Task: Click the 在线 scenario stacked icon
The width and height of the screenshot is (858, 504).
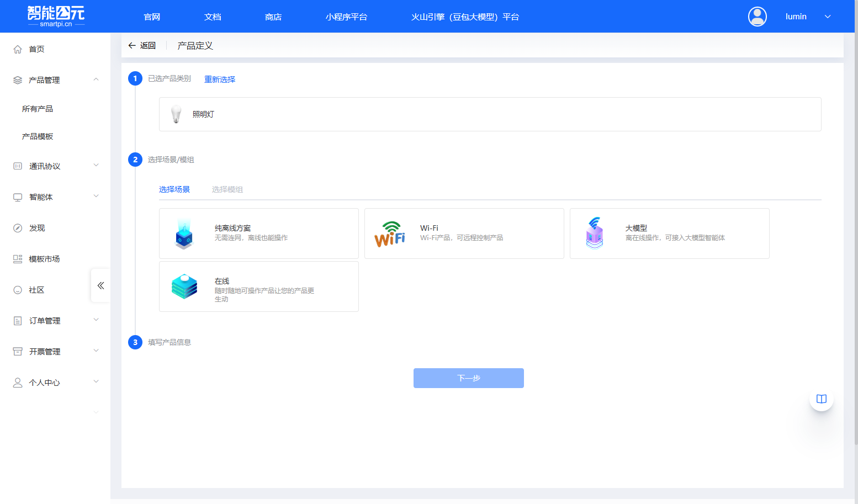Action: 184,287
